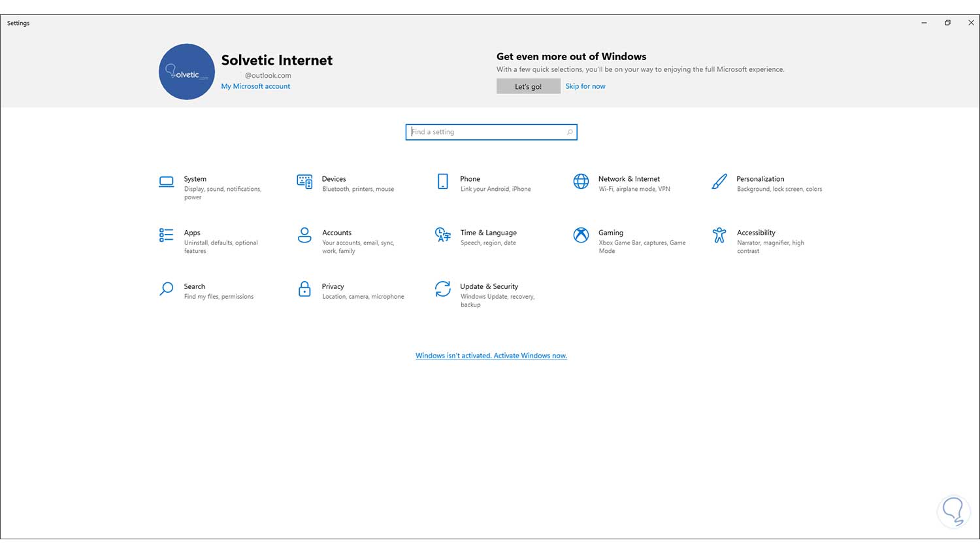Click the Accessibility figure icon
The image size is (980, 553).
(x=719, y=235)
